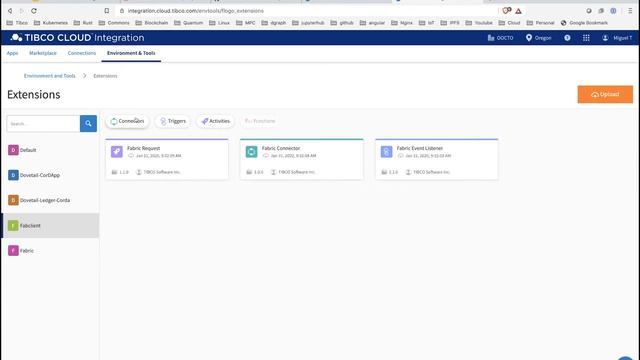
Task: Select the Environment & Tools tab
Action: pos(131,53)
